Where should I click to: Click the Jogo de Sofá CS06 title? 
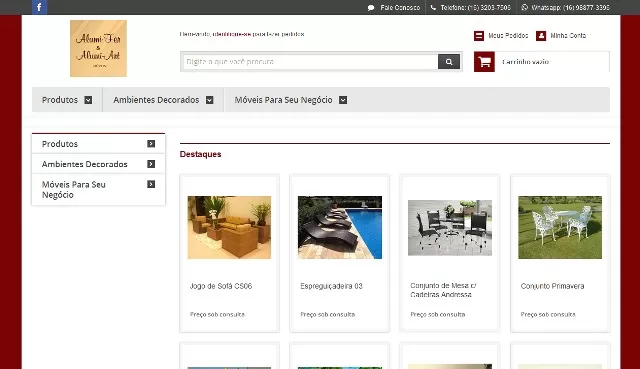(x=221, y=286)
